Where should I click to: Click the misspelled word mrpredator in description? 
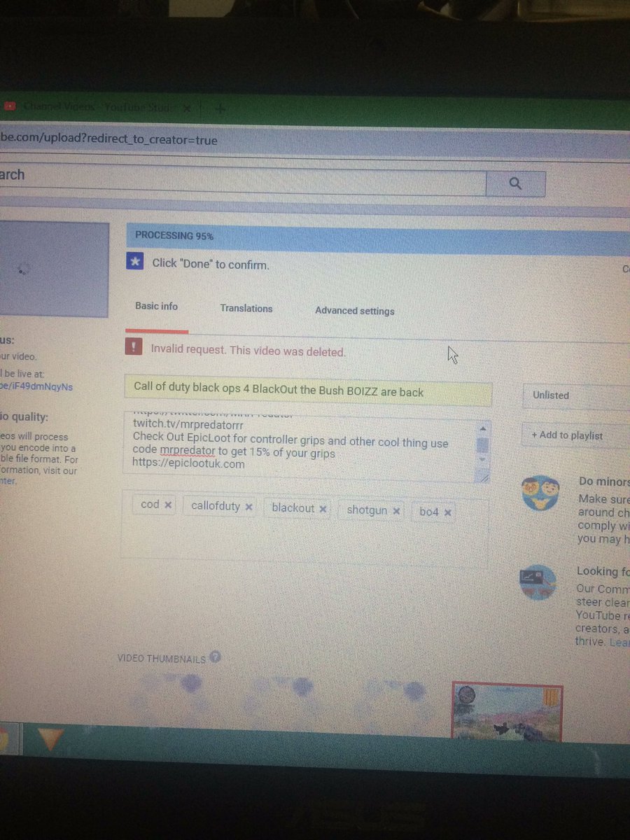[x=187, y=452]
